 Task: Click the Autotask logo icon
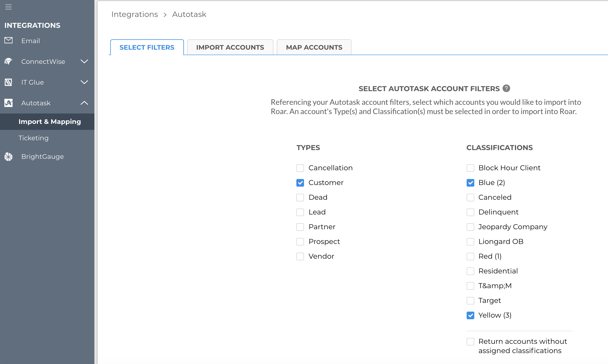(8, 103)
